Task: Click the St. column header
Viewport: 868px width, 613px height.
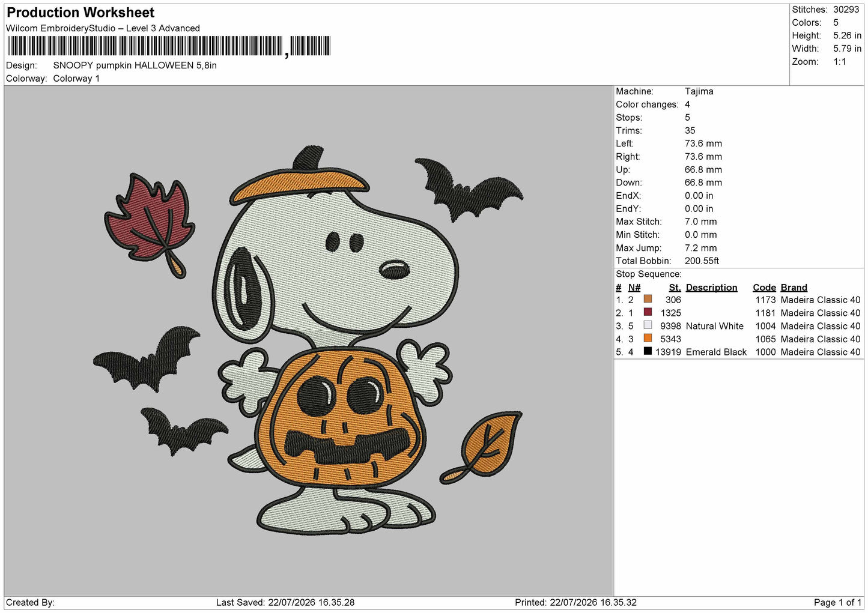Action: tap(675, 288)
